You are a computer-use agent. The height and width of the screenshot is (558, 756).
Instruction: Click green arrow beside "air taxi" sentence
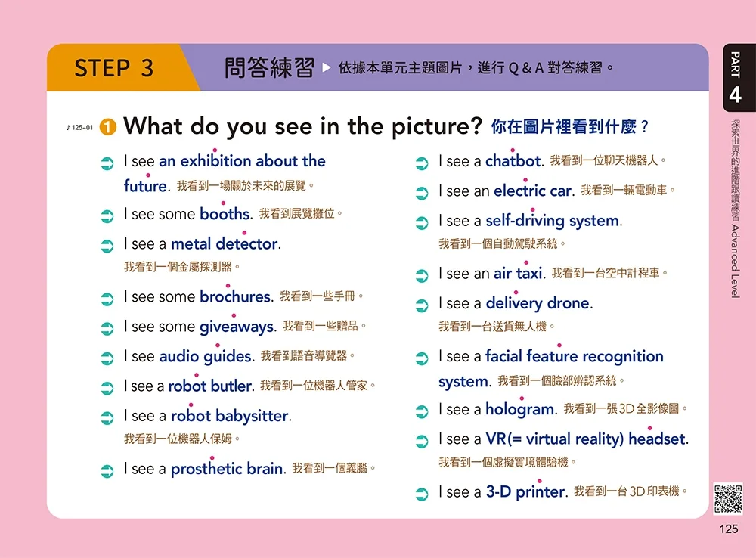(x=422, y=276)
